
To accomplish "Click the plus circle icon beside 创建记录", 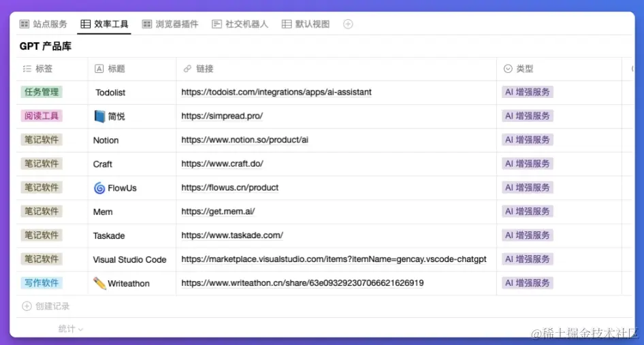I will (x=27, y=306).
